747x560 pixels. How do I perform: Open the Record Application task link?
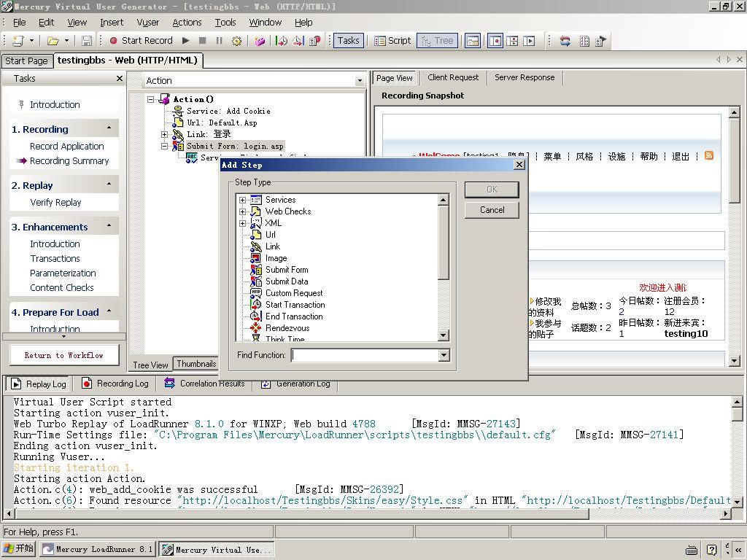[66, 146]
